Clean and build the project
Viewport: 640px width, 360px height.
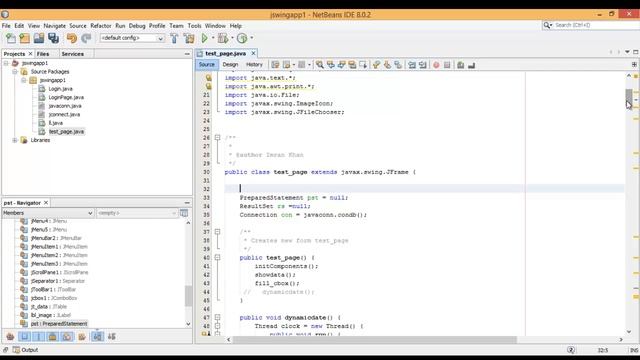pyautogui.click(x=189, y=38)
